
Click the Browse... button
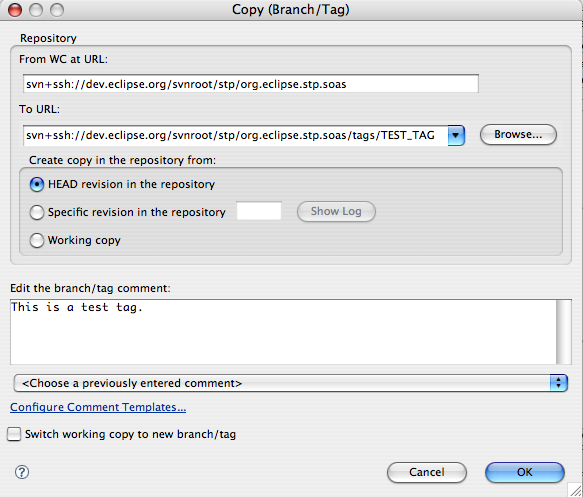[518, 135]
